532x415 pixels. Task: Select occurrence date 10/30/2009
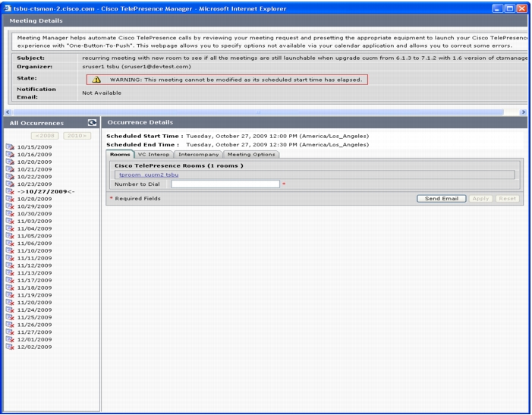click(x=35, y=214)
